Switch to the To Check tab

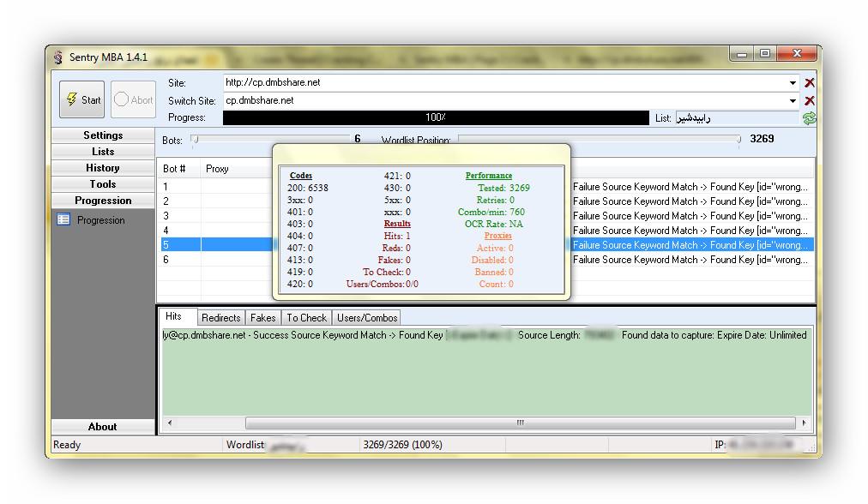pos(307,317)
